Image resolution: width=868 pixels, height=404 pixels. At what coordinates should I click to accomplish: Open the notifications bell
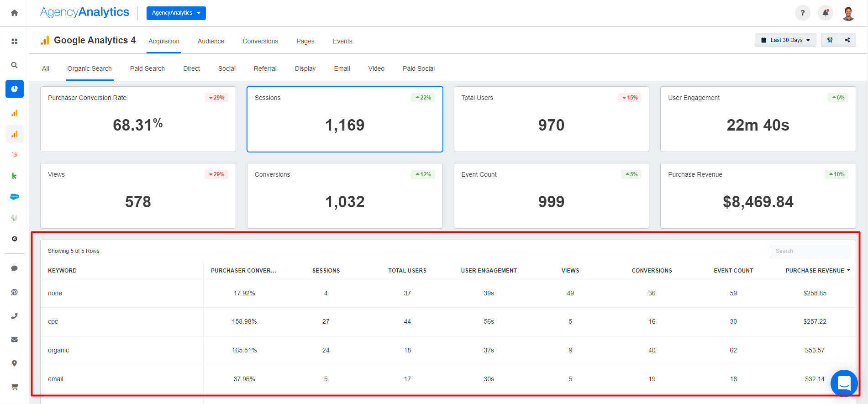pos(826,13)
